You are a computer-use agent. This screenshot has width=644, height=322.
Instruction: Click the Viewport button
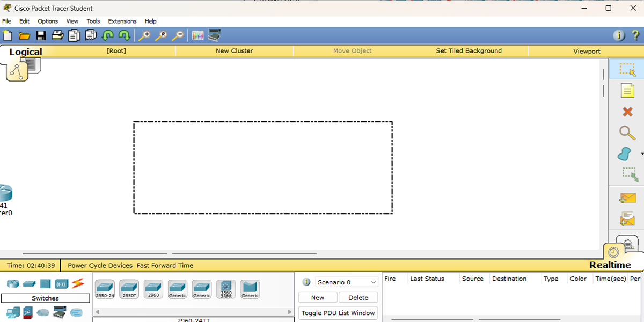587,51
